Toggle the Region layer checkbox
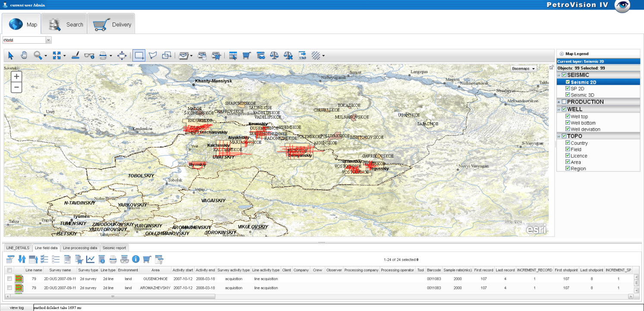The height and width of the screenshot is (311, 644). pos(568,168)
